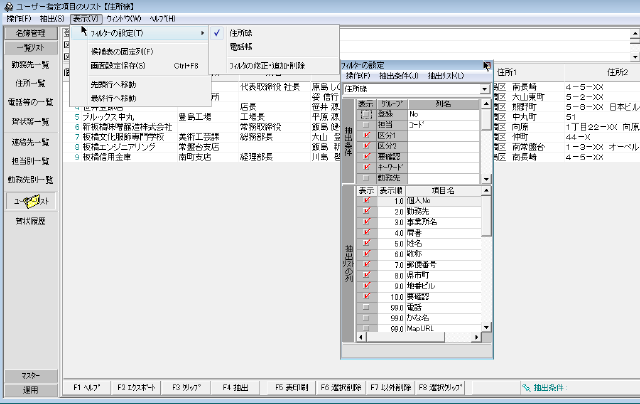Open the ヘルプ(H) menu
The width and height of the screenshot is (640, 404).
pyautogui.click(x=162, y=19)
